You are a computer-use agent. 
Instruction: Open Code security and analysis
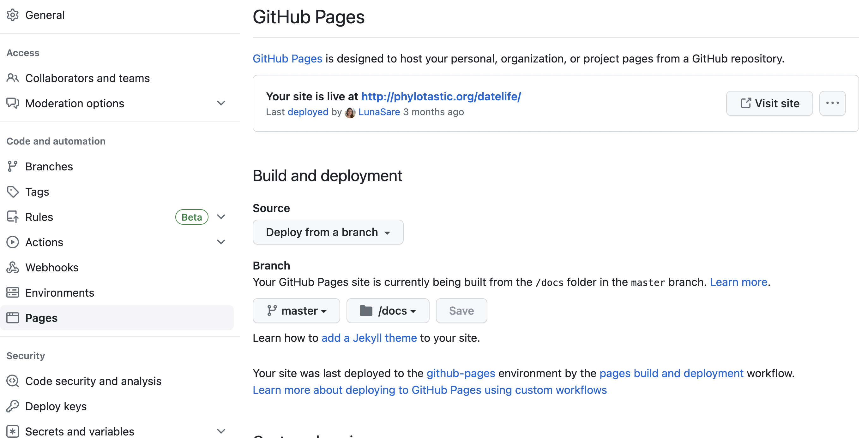tap(117, 381)
